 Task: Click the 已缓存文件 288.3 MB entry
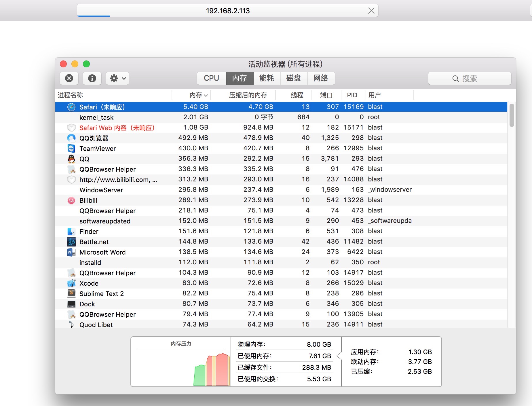point(284,367)
